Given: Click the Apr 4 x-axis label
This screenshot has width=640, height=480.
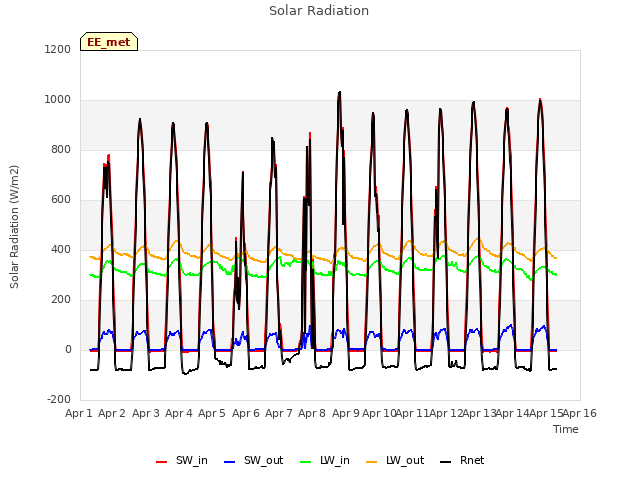Looking at the screenshot, I should pyautogui.click(x=179, y=413).
